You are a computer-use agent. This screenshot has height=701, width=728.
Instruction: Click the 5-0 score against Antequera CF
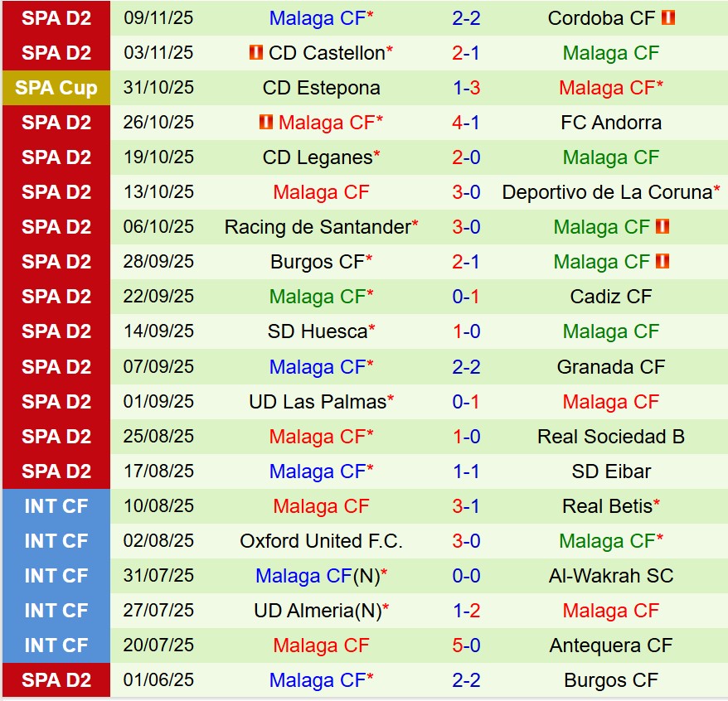tap(466, 645)
